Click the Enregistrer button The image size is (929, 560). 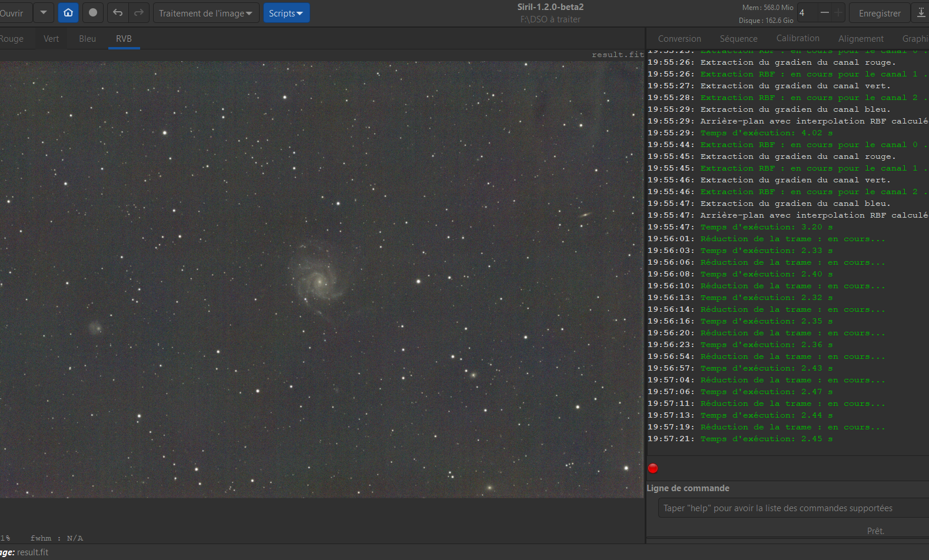tap(880, 13)
